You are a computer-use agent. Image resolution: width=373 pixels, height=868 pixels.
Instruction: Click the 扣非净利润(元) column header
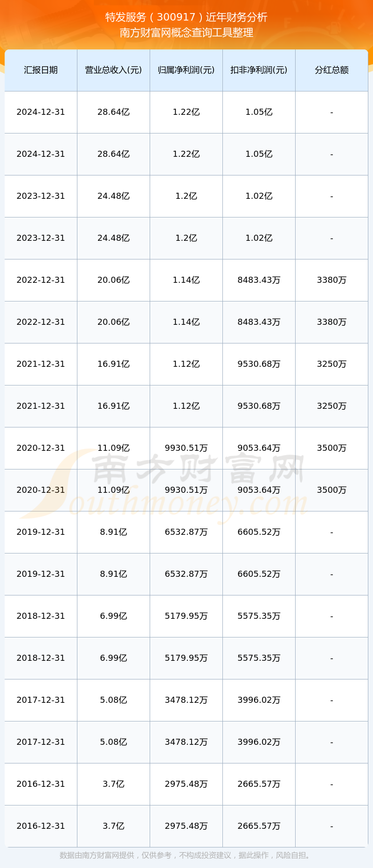pyautogui.click(x=259, y=70)
